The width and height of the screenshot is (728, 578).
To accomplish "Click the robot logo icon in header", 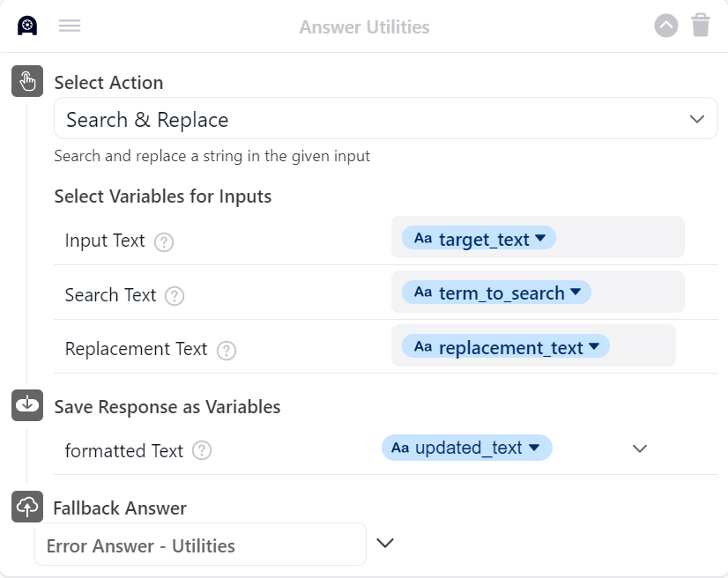I will 27,26.
